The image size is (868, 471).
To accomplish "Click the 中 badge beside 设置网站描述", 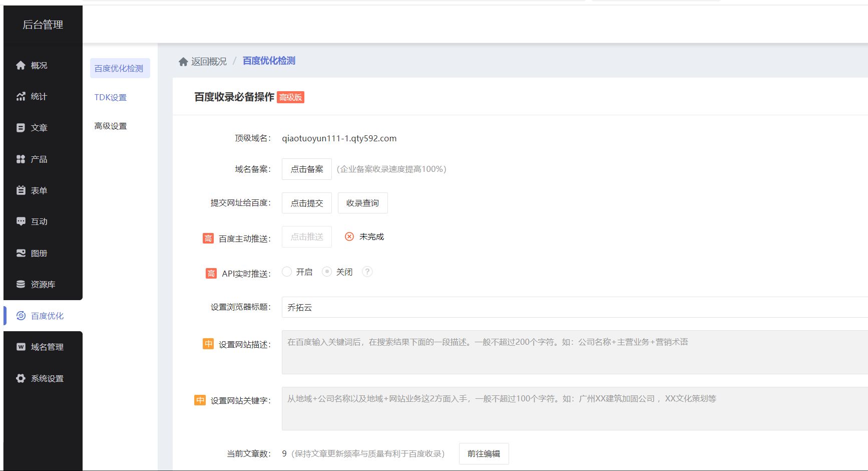I will point(208,344).
